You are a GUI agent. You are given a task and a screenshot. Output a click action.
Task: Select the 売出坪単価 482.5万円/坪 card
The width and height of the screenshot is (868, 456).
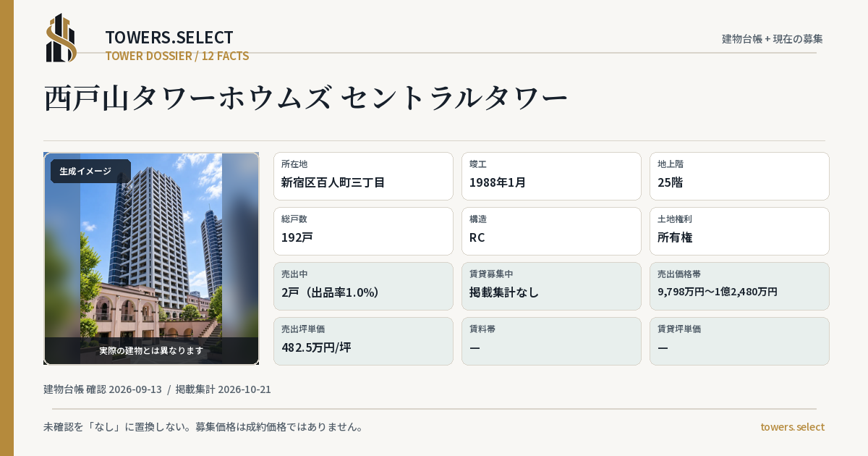click(363, 341)
